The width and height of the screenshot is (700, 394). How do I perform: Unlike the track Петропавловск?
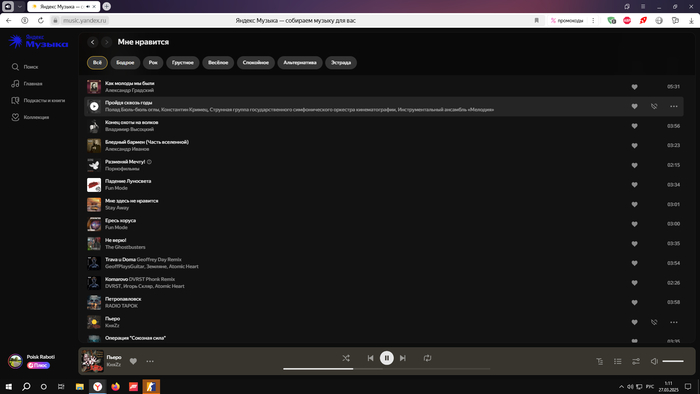click(x=634, y=303)
